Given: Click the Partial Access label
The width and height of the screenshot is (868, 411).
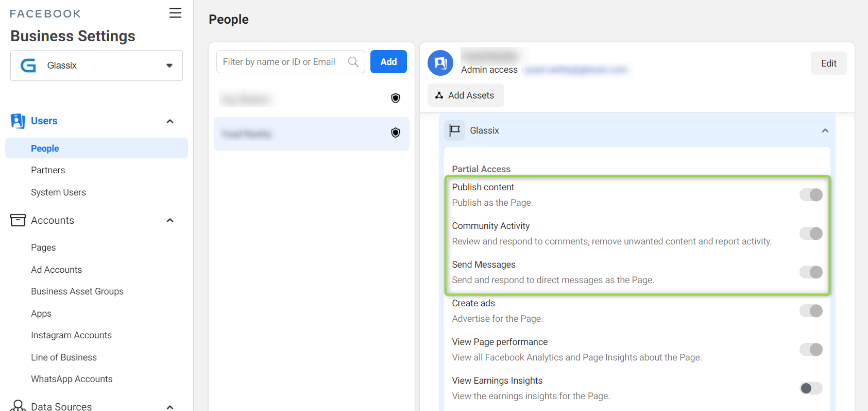Looking at the screenshot, I should [481, 169].
